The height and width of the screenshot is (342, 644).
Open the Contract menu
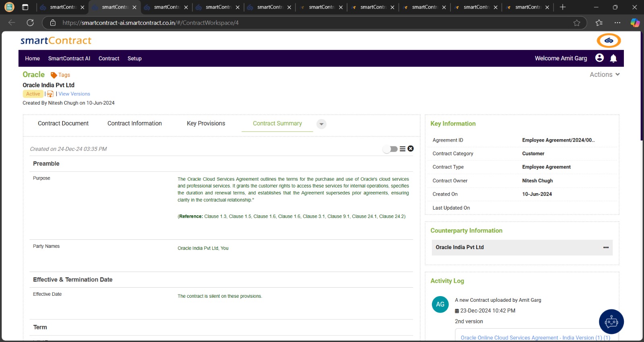click(109, 58)
